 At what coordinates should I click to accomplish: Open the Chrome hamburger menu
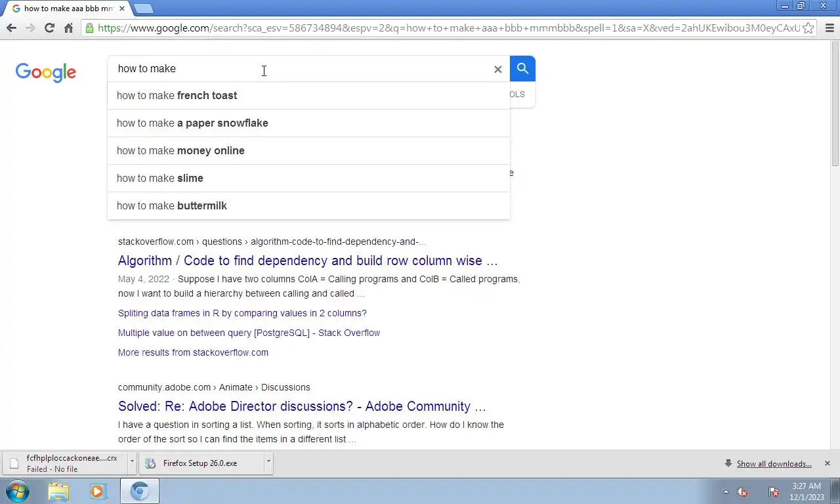(829, 28)
